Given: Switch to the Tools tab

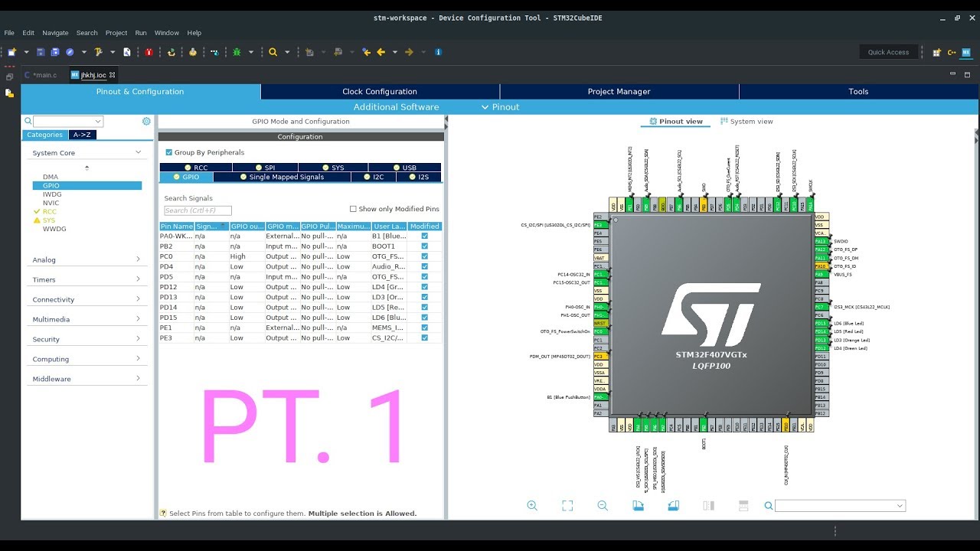Looking at the screenshot, I should 858,92.
